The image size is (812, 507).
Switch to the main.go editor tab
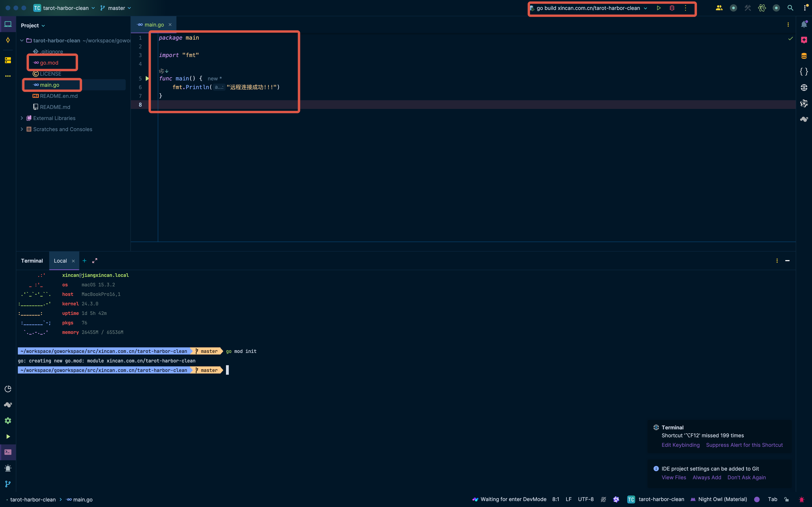point(154,25)
